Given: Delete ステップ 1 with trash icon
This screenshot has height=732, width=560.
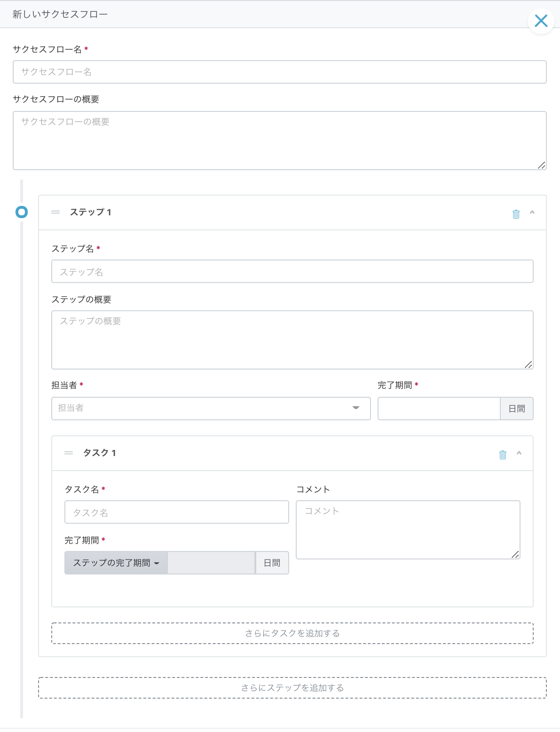Looking at the screenshot, I should pos(516,214).
